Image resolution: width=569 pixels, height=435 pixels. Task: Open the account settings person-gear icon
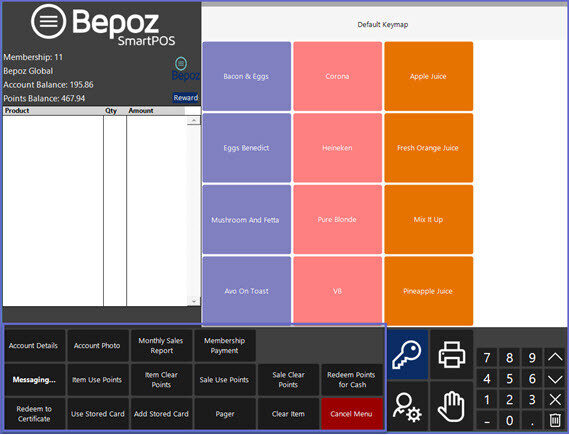click(407, 407)
